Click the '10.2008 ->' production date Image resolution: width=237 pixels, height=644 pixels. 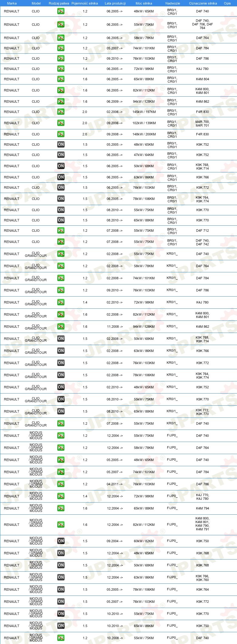point(115,638)
